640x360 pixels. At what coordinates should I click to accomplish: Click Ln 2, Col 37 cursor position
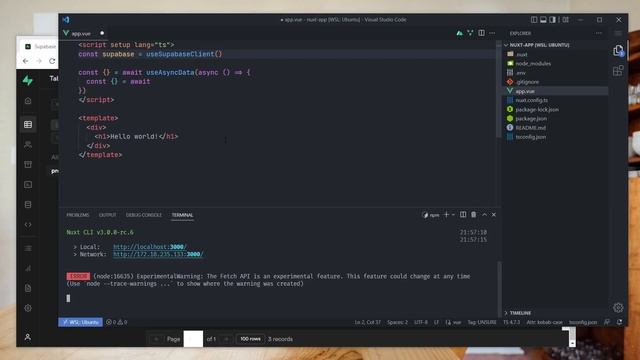(x=367, y=322)
